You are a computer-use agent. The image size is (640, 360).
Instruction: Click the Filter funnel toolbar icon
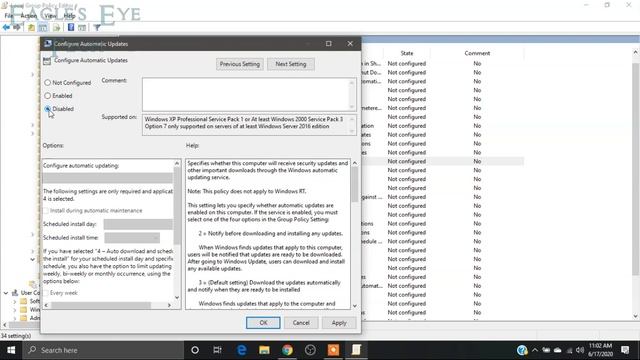(x=97, y=27)
